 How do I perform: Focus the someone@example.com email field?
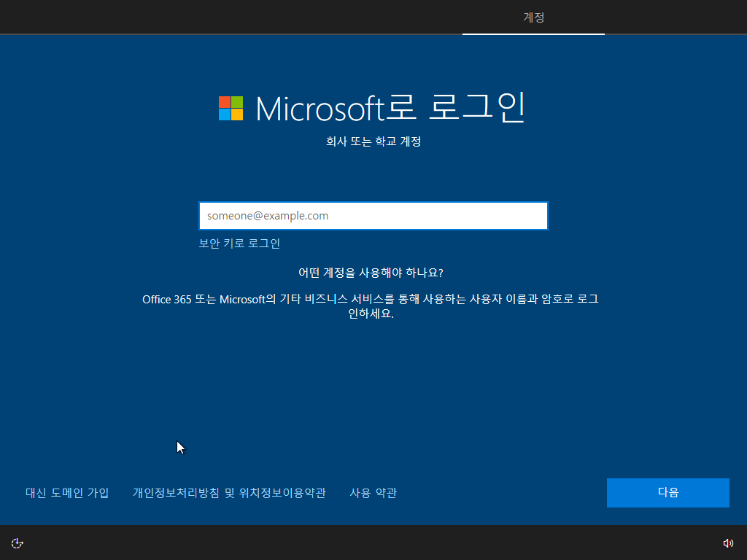pyautogui.click(x=373, y=216)
